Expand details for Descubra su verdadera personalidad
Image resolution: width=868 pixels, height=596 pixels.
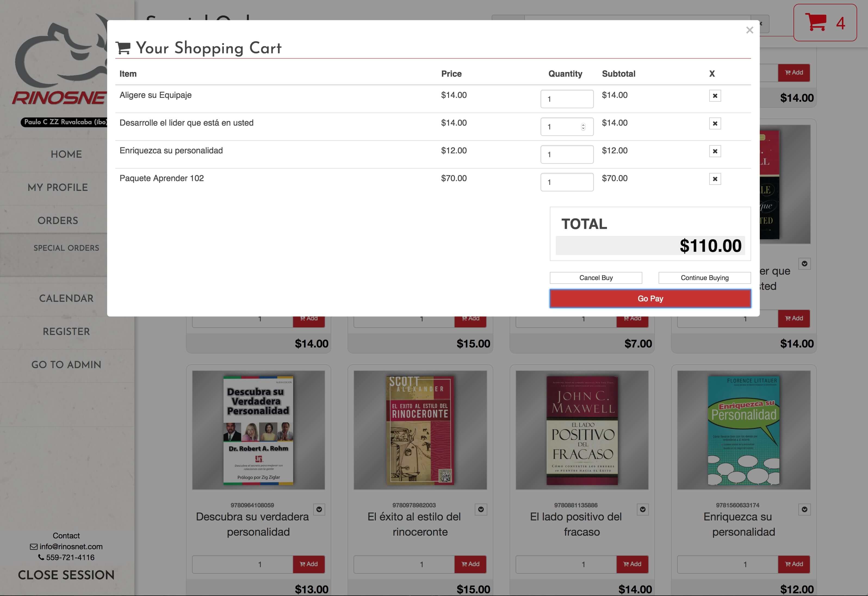pyautogui.click(x=319, y=509)
